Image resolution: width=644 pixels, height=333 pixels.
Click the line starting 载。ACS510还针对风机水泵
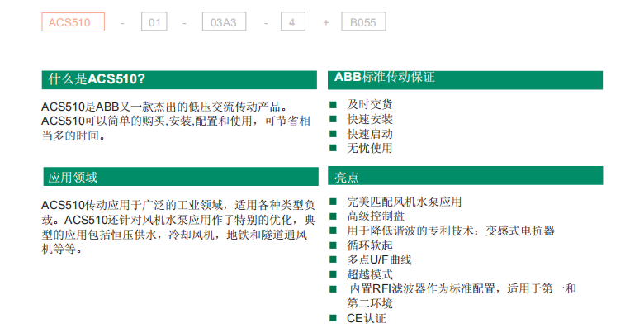[x=178, y=220]
